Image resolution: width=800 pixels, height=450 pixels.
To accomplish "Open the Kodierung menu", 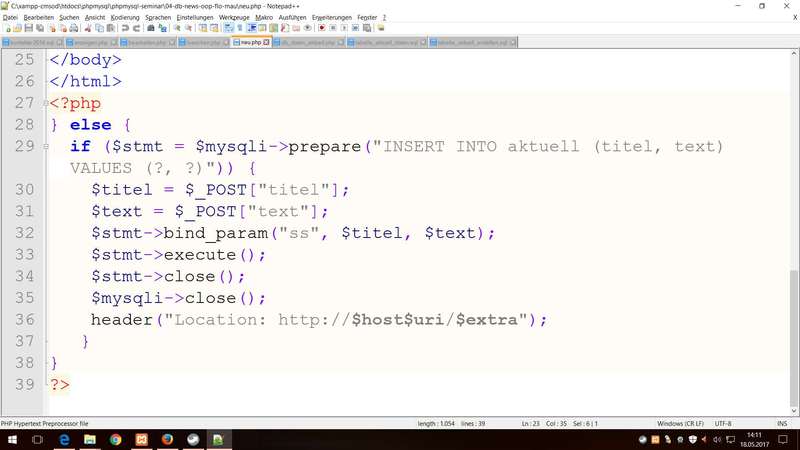I will click(125, 17).
